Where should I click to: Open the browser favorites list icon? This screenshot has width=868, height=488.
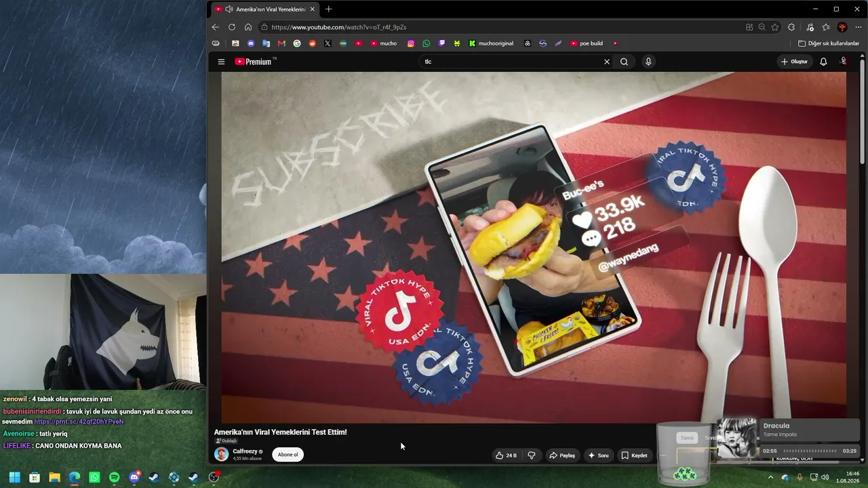(x=826, y=27)
